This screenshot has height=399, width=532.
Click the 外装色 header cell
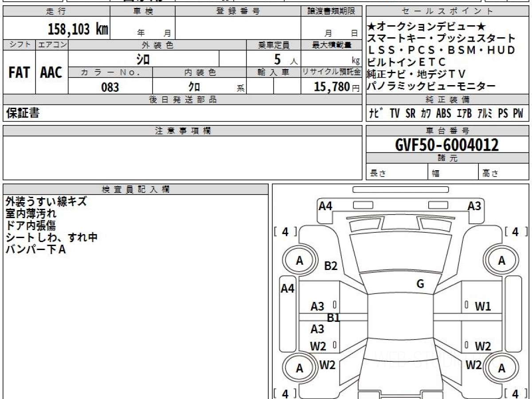[157, 45]
